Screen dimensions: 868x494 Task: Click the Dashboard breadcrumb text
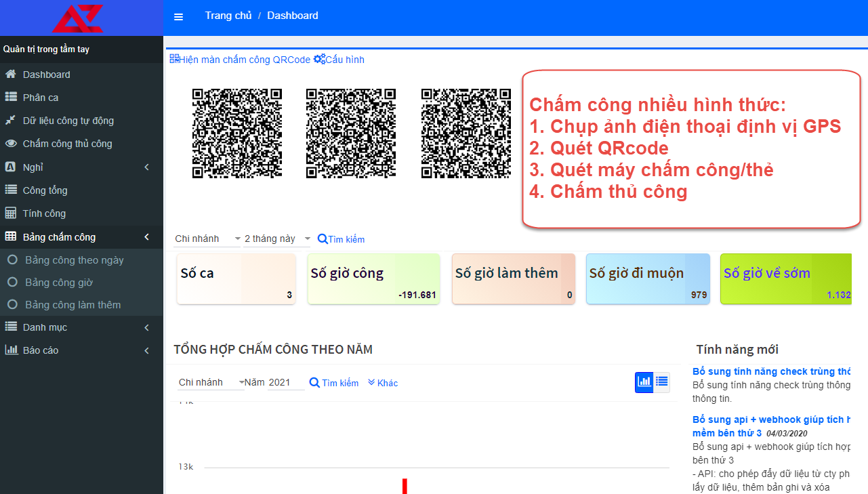(293, 16)
